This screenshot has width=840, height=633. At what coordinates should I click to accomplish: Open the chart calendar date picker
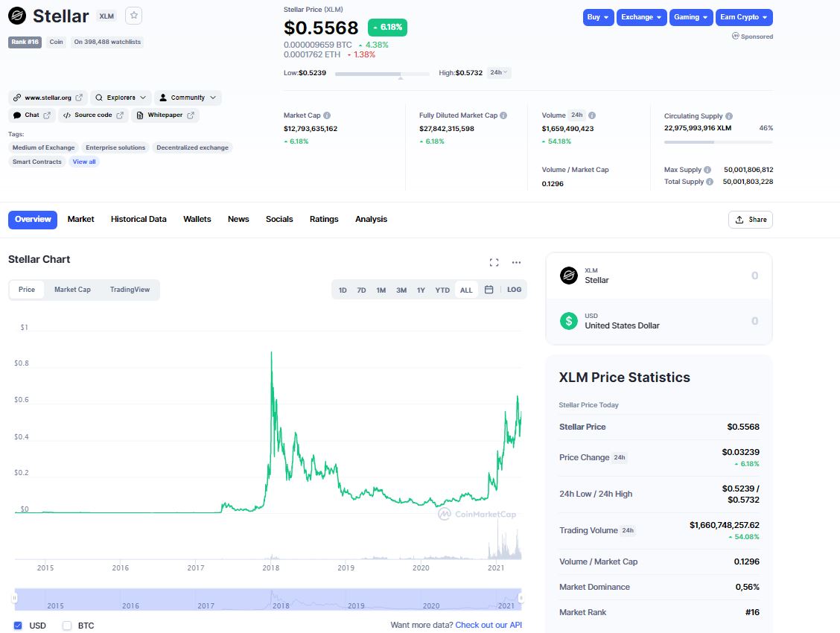tap(489, 290)
